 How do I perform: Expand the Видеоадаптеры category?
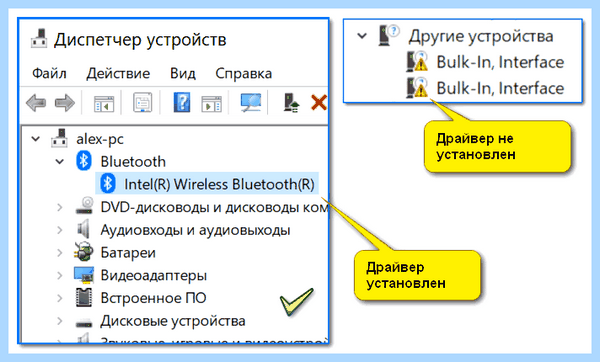point(60,275)
